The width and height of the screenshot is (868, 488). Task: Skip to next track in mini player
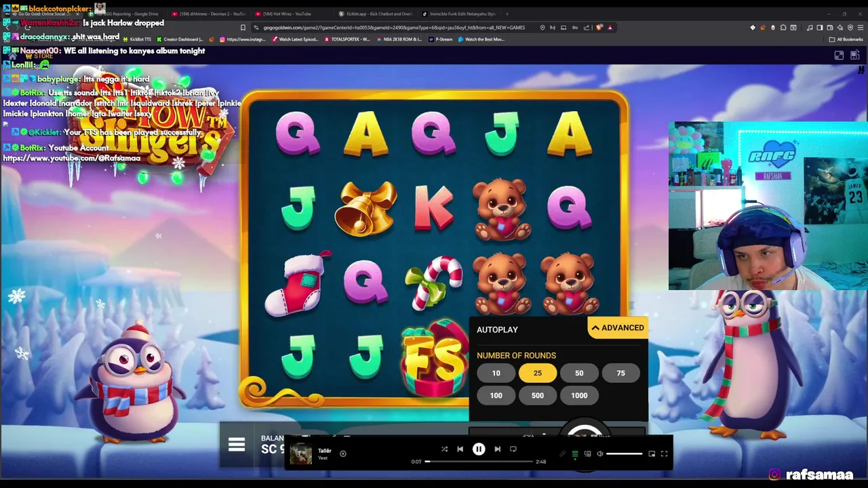pyautogui.click(x=497, y=449)
